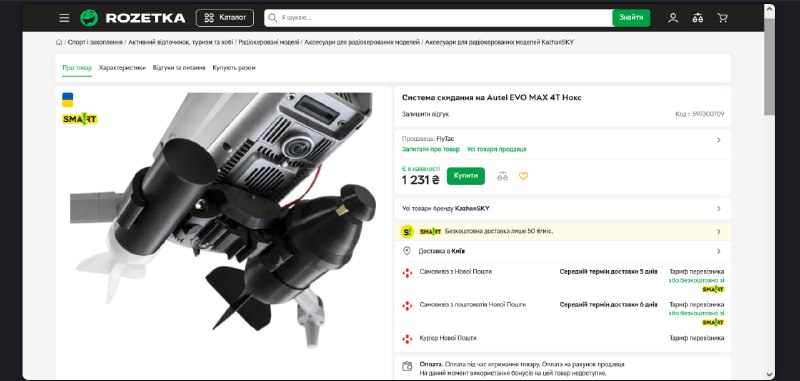This screenshot has height=381, width=800.
Task: Open the user account icon
Action: (673, 18)
